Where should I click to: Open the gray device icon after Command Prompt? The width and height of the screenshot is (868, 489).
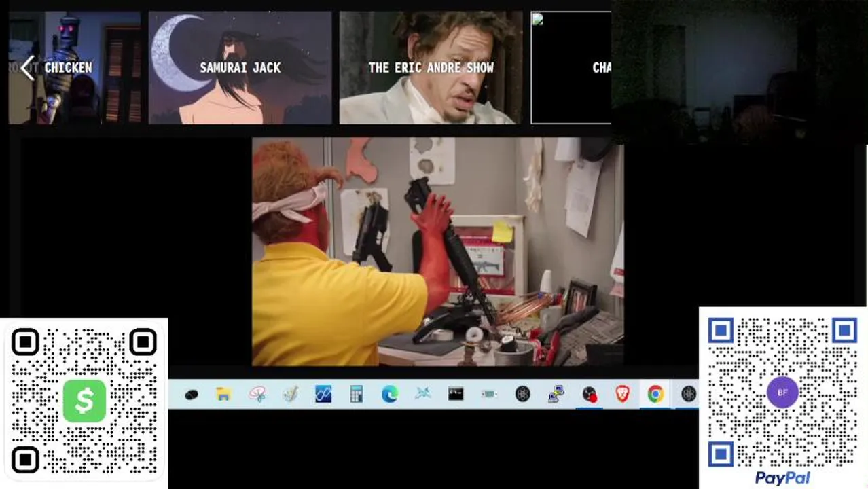489,394
